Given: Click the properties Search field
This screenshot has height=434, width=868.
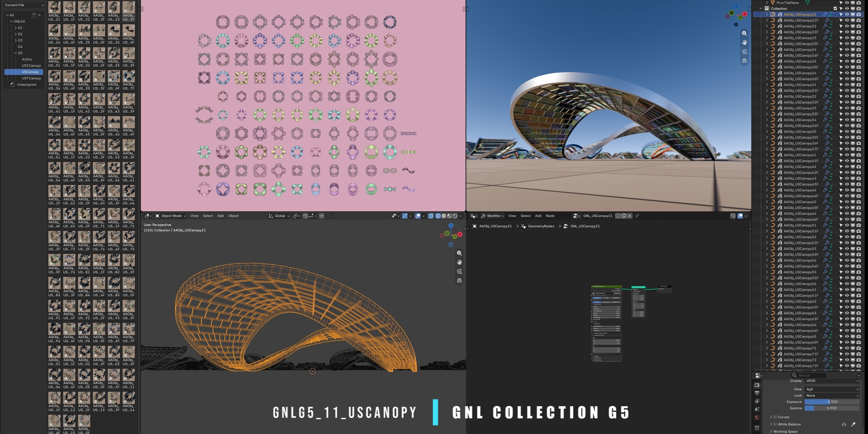Looking at the screenshot, I should [x=809, y=375].
